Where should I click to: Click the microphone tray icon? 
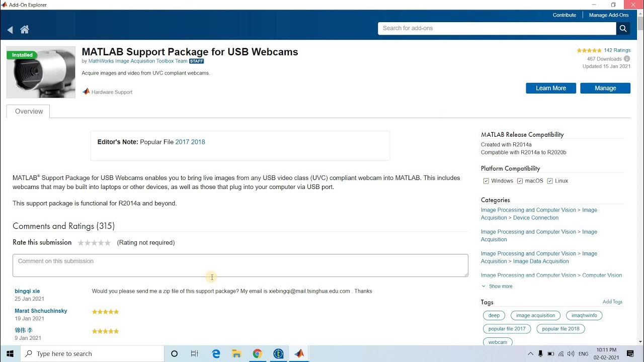pyautogui.click(x=540, y=354)
